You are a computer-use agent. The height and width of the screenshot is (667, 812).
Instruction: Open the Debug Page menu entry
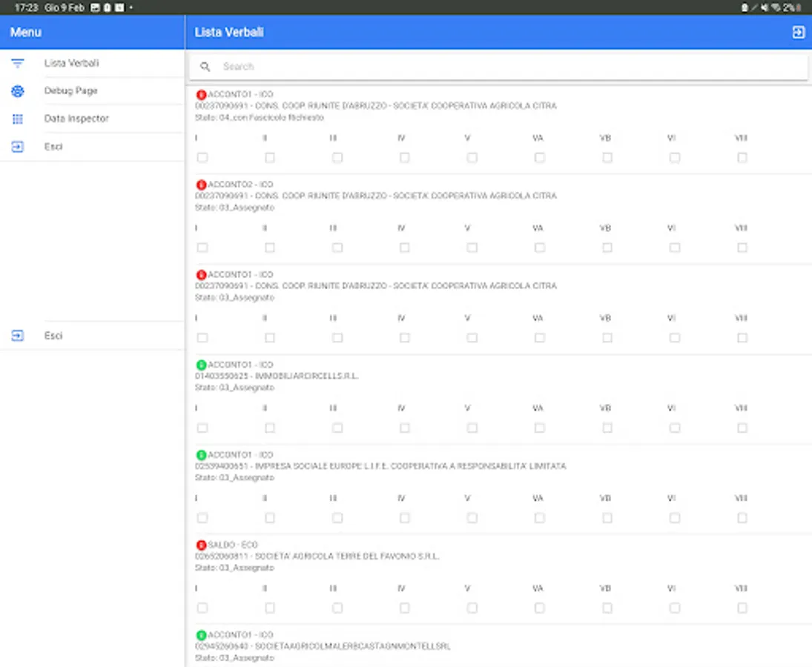tap(71, 90)
